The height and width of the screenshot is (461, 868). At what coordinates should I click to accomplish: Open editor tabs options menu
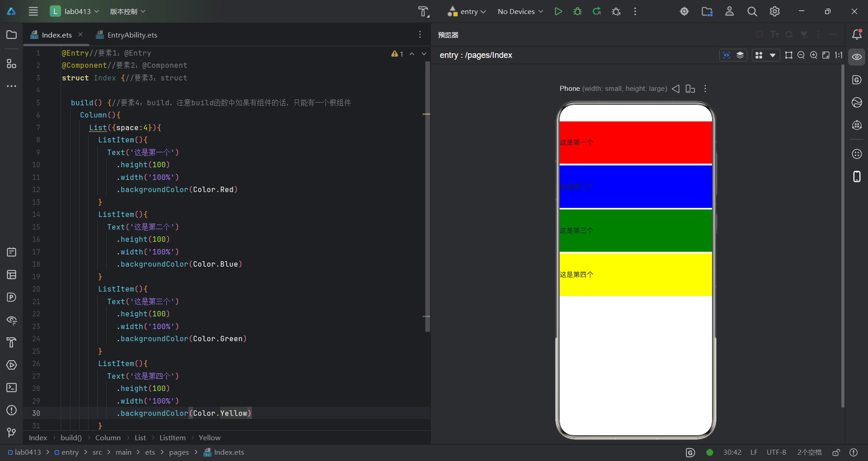[x=420, y=35]
